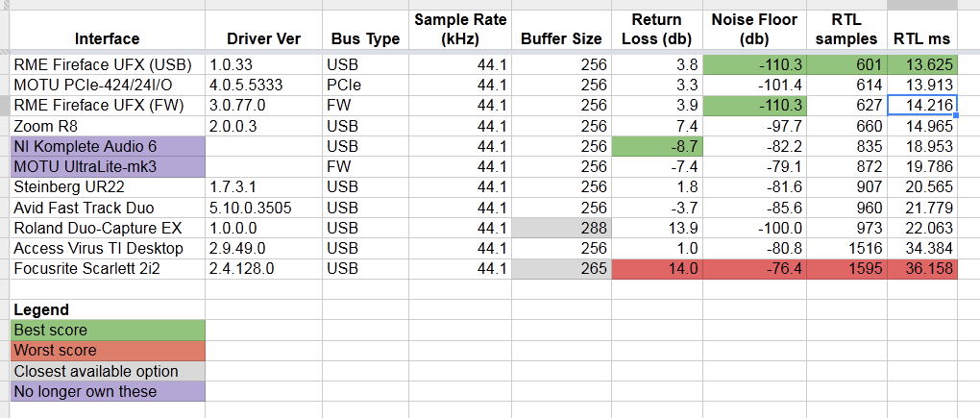This screenshot has width=980, height=418.
Task: Select the 34.384 RTL ms cell
Action: click(922, 249)
